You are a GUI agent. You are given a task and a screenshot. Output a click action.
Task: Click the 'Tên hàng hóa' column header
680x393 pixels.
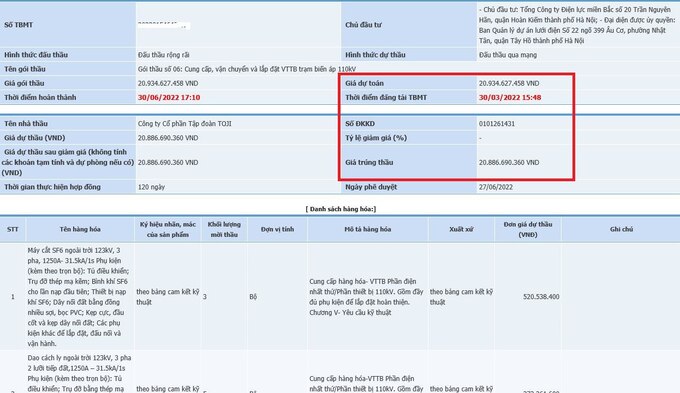[80, 229]
